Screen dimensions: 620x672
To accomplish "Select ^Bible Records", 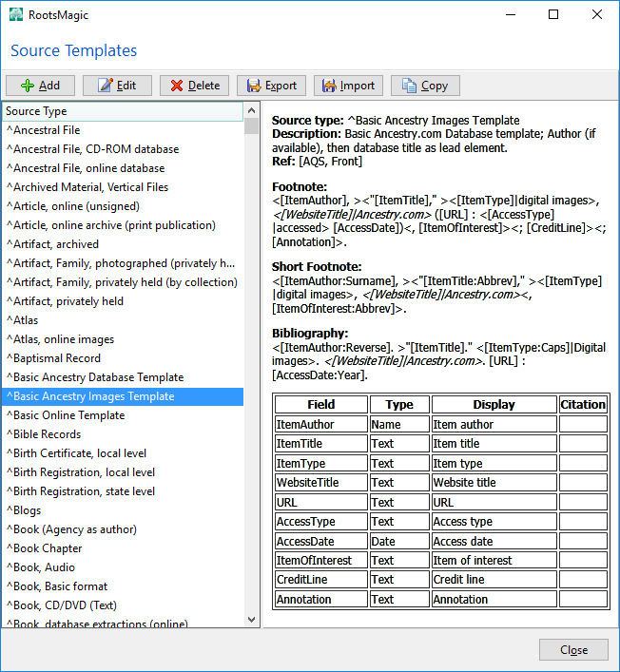I will 123,434.
